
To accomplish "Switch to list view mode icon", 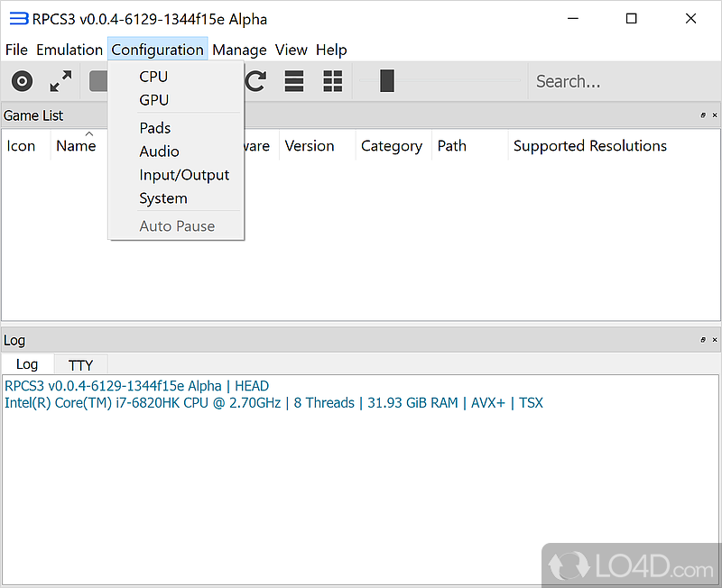I will tap(294, 81).
